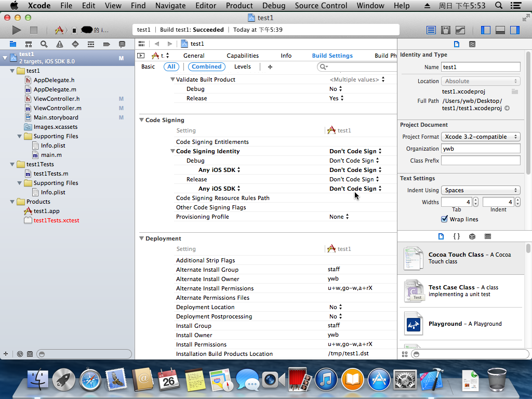
Task: Go forward in editor history
Action: click(x=170, y=44)
